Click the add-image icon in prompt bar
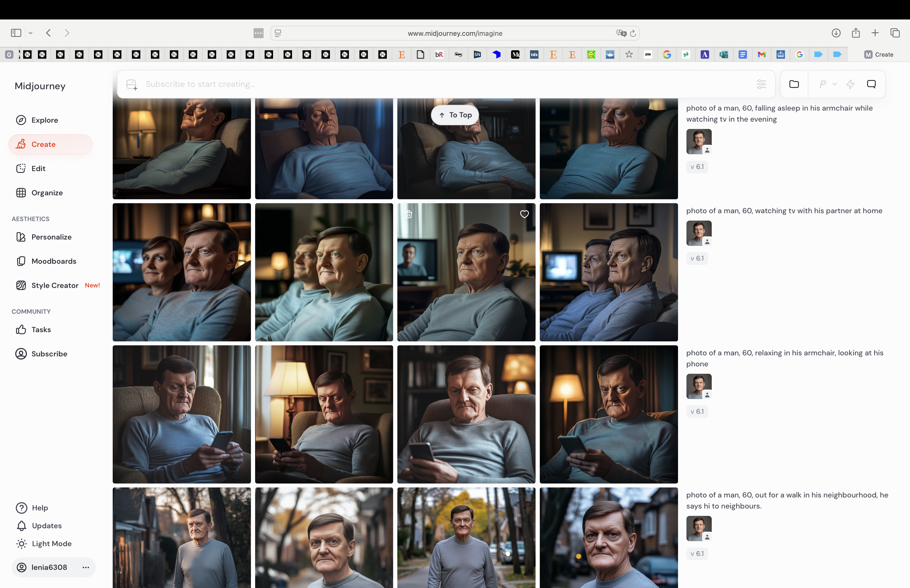 click(132, 84)
